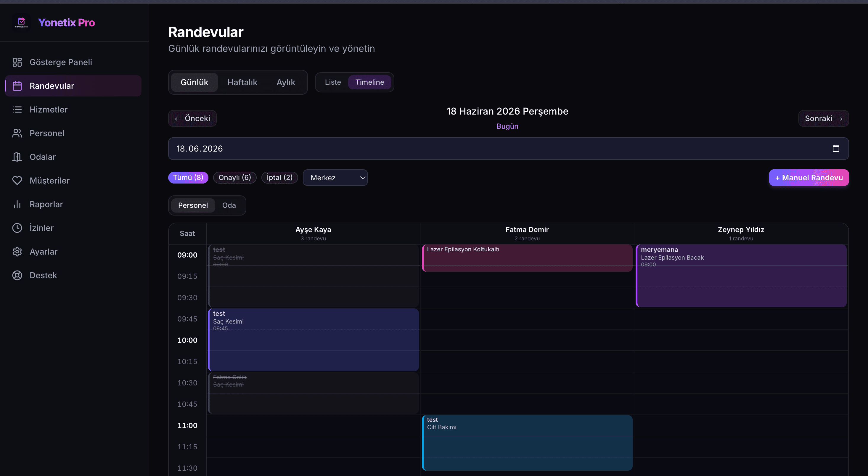Open Müşteriler from the sidebar
The height and width of the screenshot is (476, 868).
point(73,181)
